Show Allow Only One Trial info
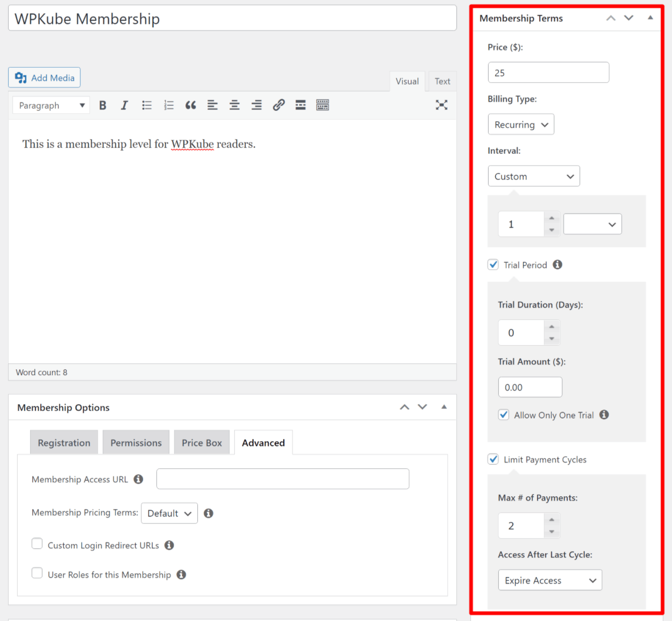 (604, 415)
